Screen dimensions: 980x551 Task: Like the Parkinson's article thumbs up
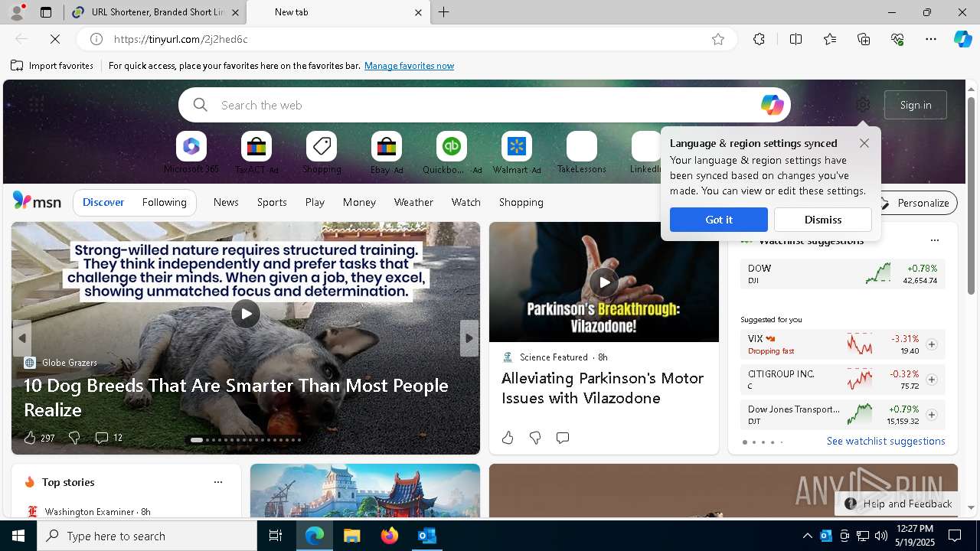pyautogui.click(x=508, y=438)
